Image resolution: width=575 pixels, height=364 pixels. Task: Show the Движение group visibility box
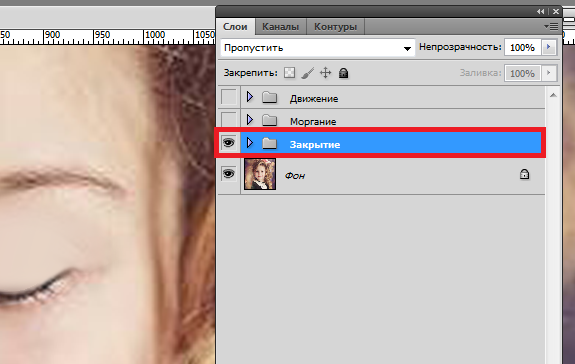click(229, 97)
